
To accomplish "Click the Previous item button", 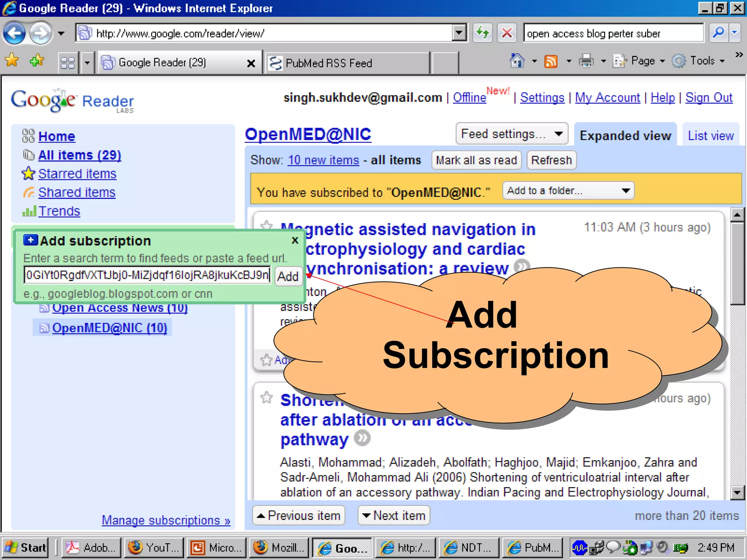I will click(298, 515).
